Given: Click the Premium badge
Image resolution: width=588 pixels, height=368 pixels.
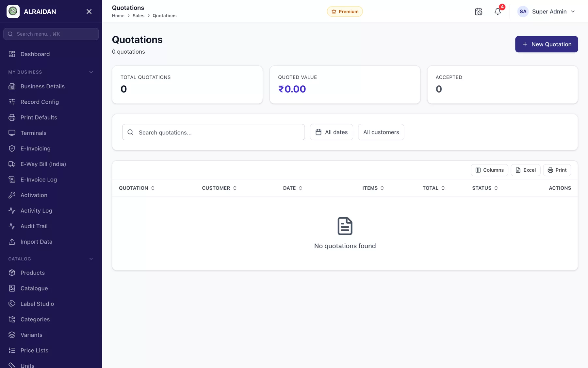Looking at the screenshot, I should 345,11.
